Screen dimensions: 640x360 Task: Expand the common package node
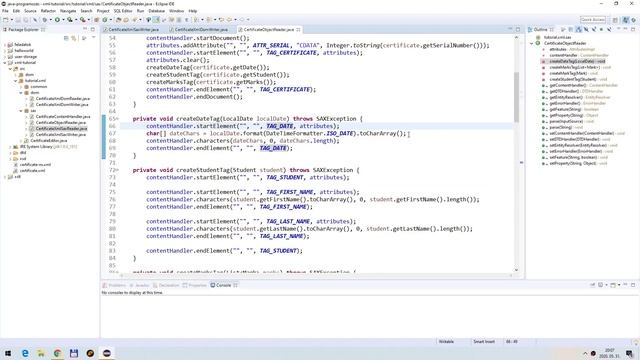click(x=21, y=87)
